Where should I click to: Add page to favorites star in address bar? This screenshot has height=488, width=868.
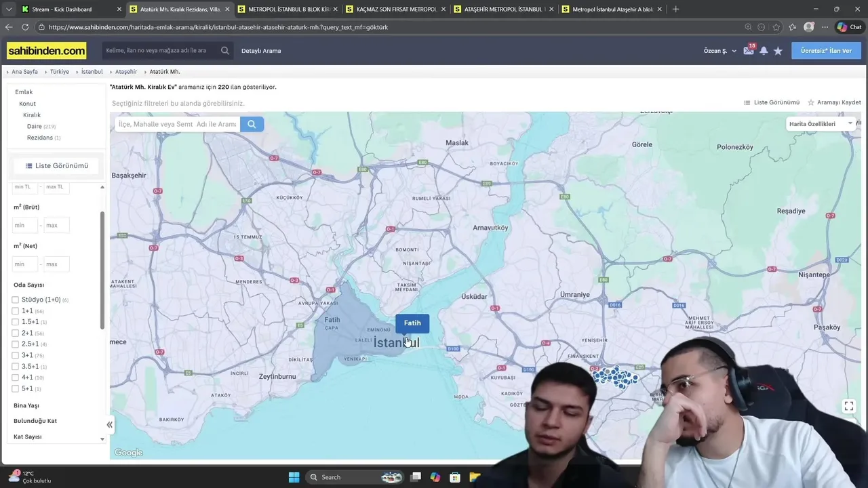[776, 27]
